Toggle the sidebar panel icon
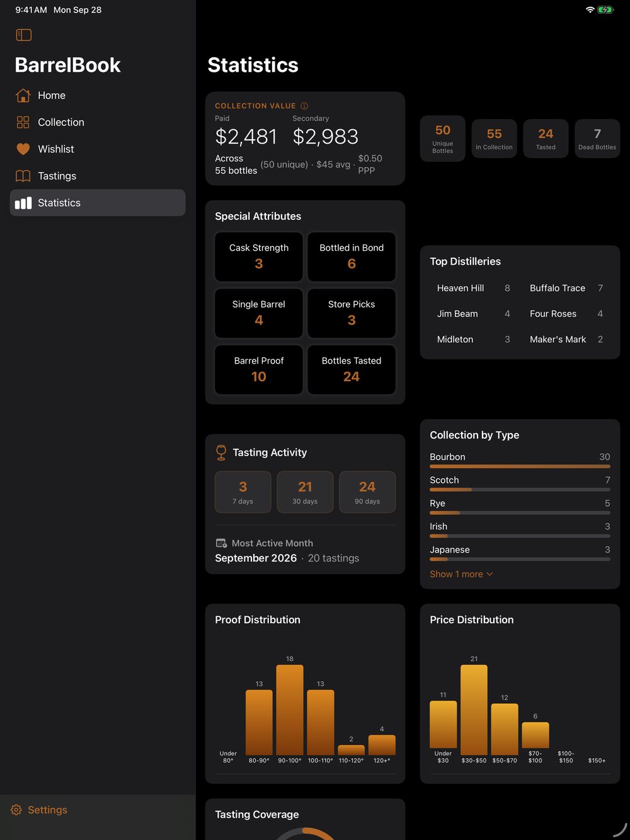The height and width of the screenshot is (840, 630). coord(23,35)
